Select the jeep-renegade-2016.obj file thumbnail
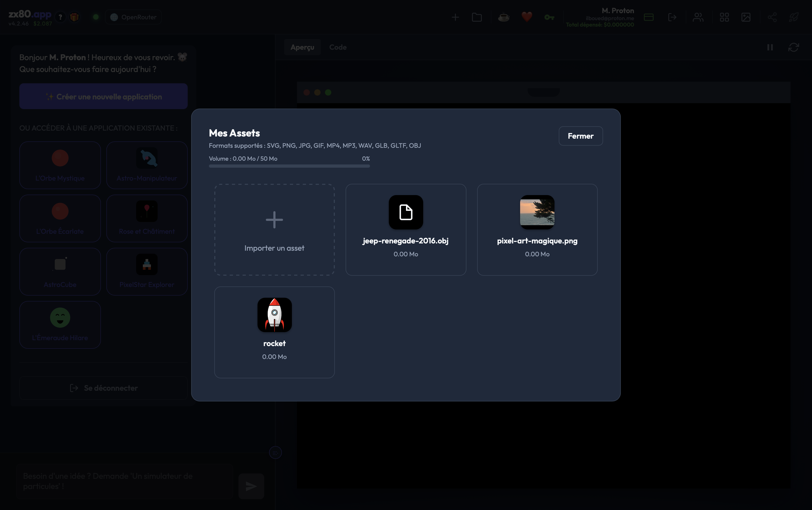812x510 pixels. pos(406,212)
